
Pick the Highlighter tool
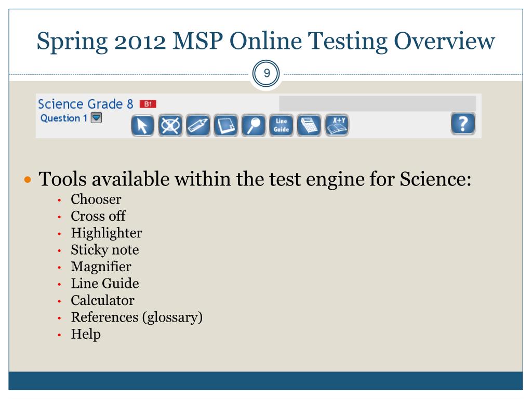[x=198, y=126]
